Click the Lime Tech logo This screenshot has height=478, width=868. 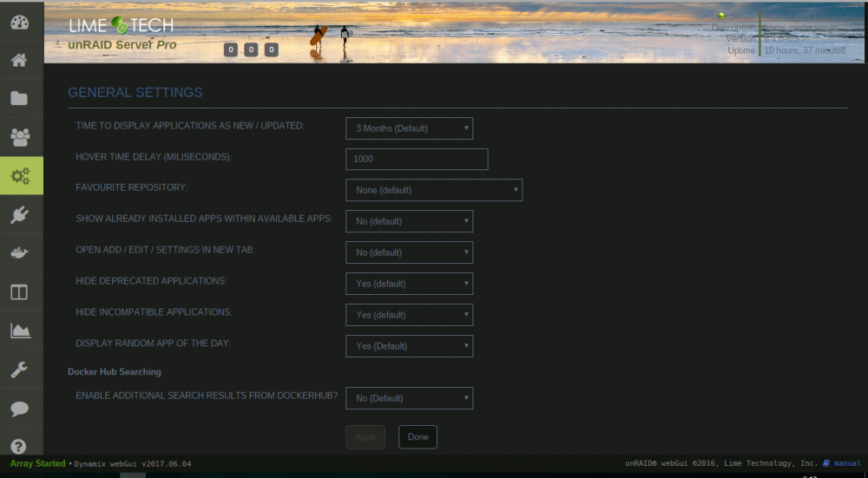click(x=122, y=25)
